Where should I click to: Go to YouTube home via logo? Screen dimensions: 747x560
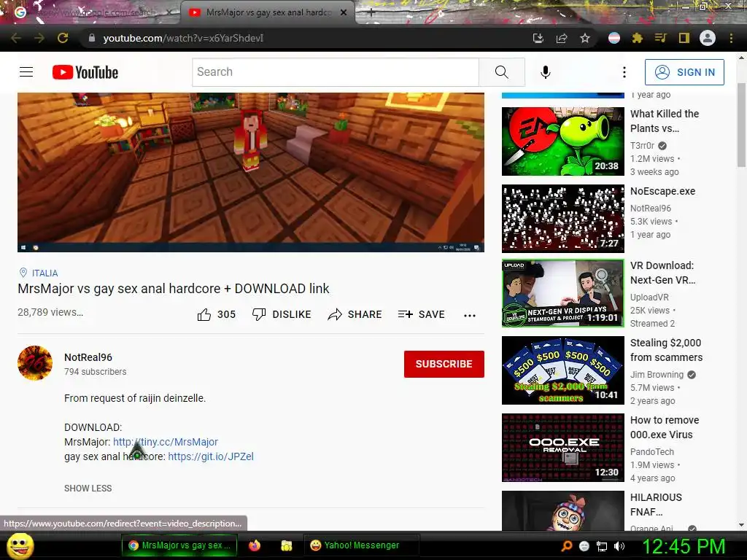[85, 72]
